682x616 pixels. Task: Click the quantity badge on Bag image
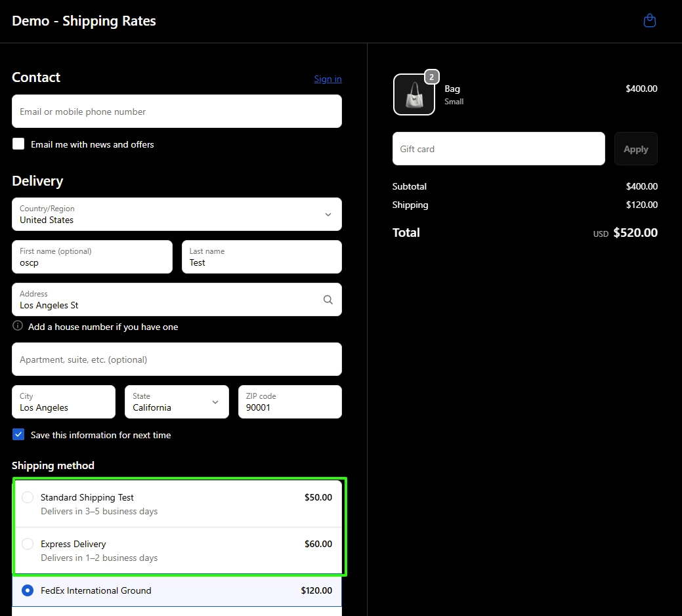click(x=431, y=77)
